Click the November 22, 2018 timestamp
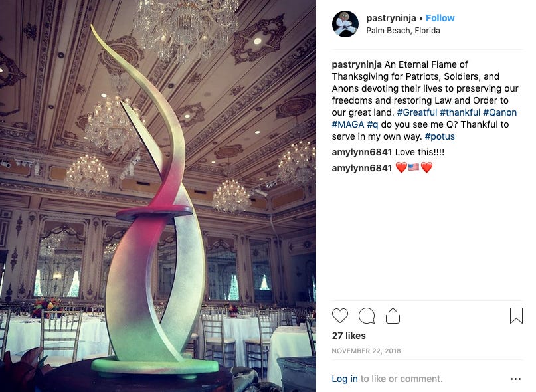Image resolution: width=536 pixels, height=392 pixels. (366, 351)
